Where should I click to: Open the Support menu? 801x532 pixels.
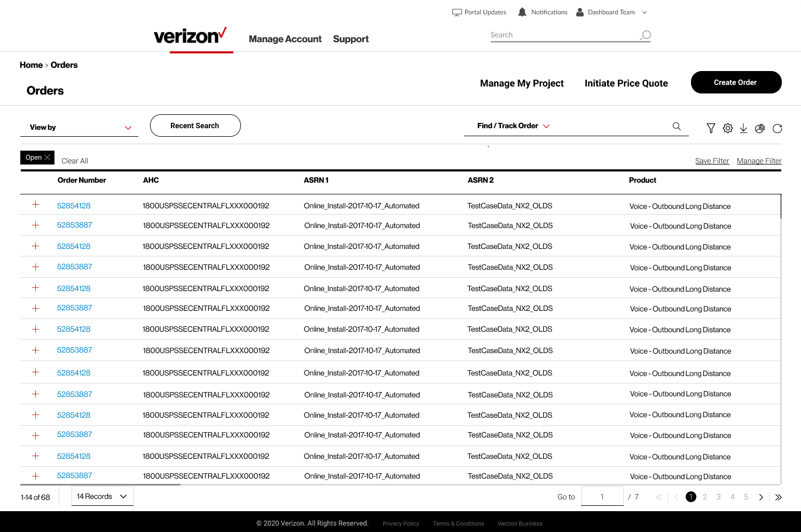click(351, 39)
